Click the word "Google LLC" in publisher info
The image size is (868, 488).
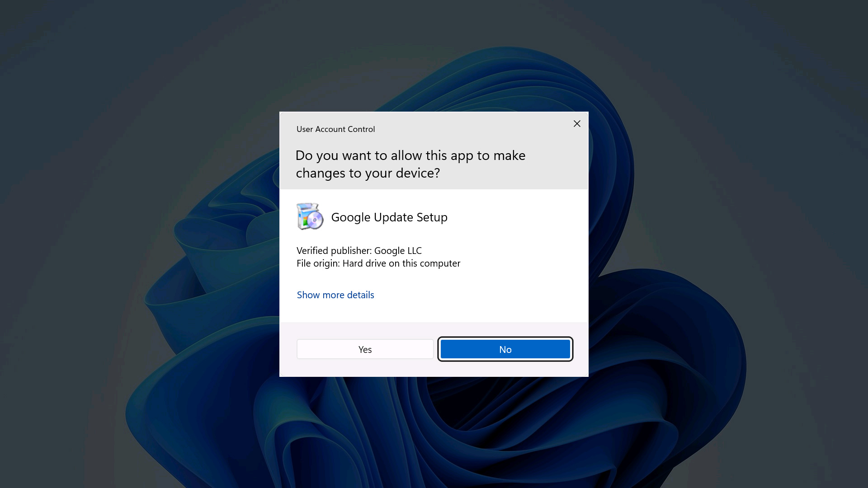(398, 251)
